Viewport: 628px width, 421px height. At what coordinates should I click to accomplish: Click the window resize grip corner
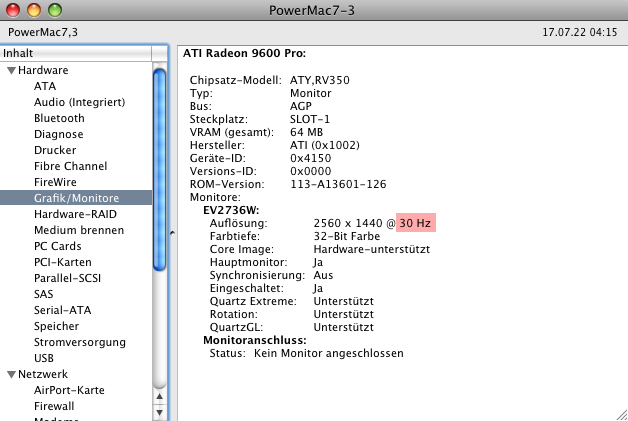click(x=622, y=415)
